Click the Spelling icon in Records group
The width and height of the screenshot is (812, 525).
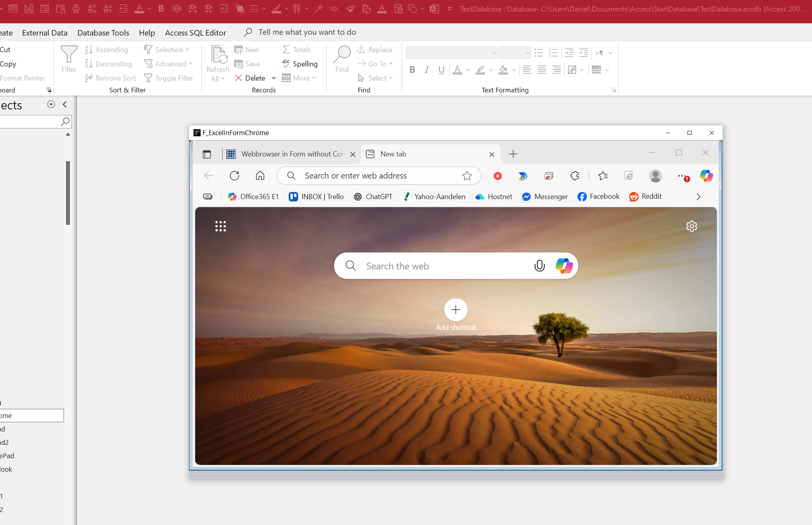point(286,64)
